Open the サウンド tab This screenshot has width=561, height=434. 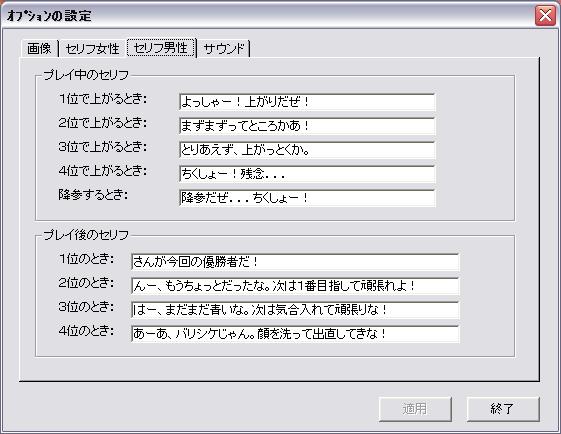click(224, 48)
